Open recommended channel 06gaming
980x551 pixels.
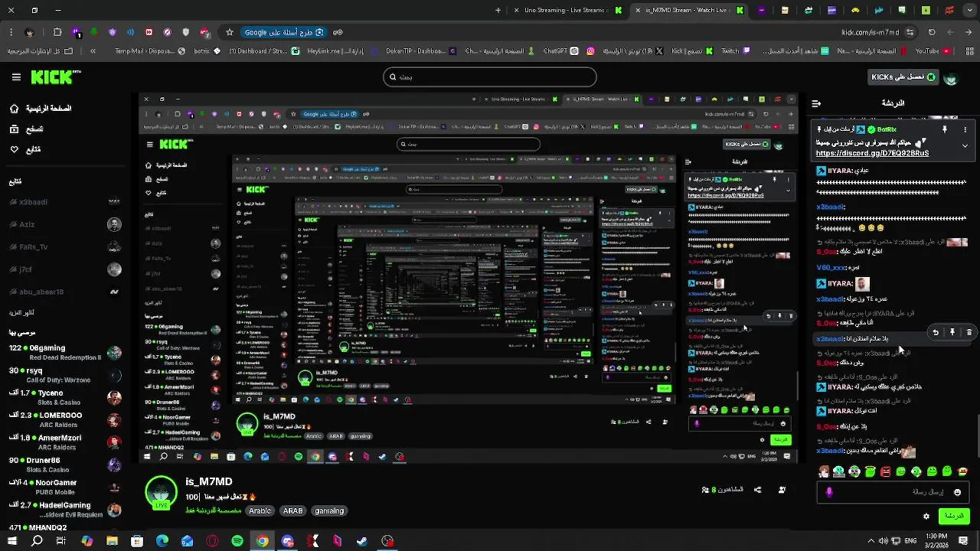click(x=65, y=353)
